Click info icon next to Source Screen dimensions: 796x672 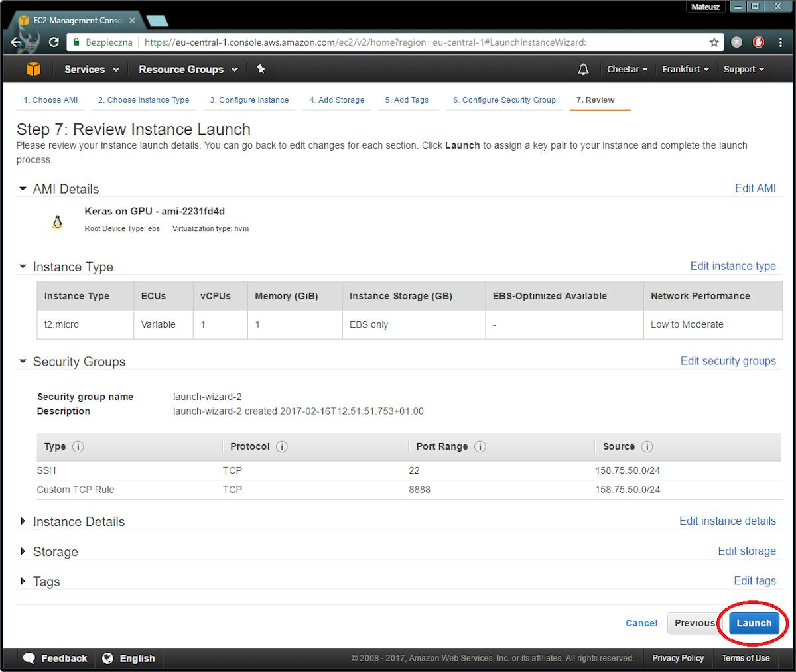click(x=647, y=446)
